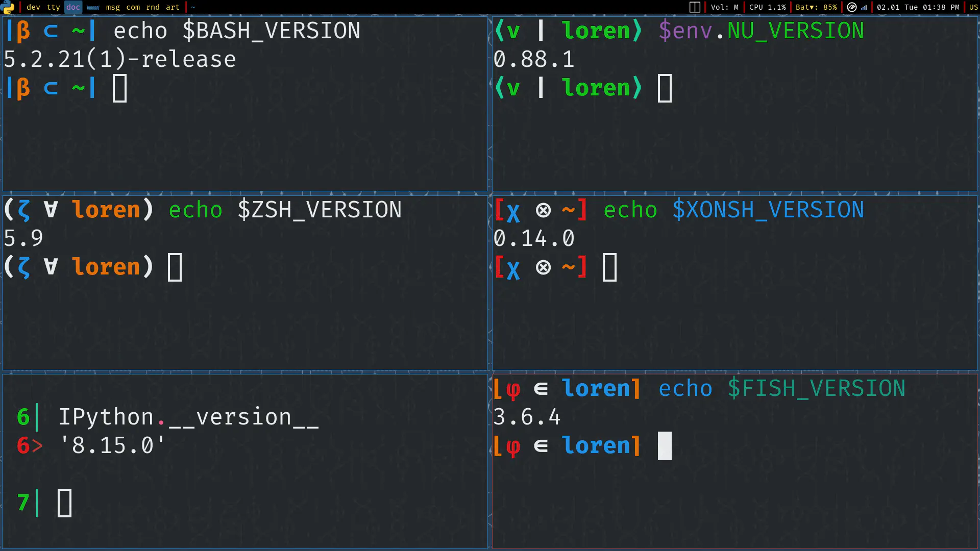Click the 'www' workspace tab
The width and height of the screenshot is (980, 551).
pyautogui.click(x=92, y=7)
